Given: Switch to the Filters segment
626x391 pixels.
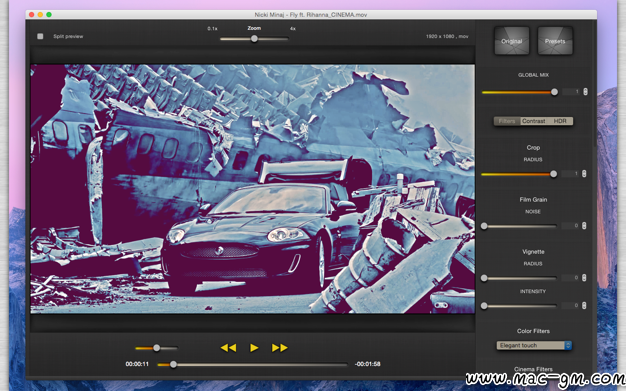Looking at the screenshot, I should click(x=507, y=121).
